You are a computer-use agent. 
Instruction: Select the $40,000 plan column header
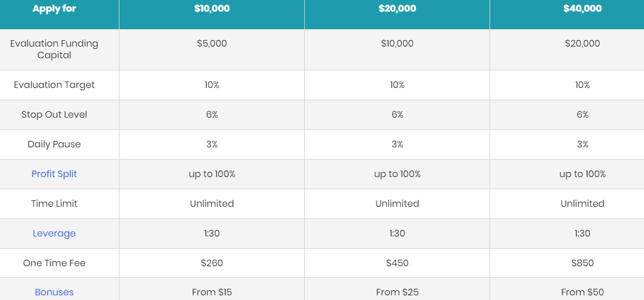click(x=582, y=9)
